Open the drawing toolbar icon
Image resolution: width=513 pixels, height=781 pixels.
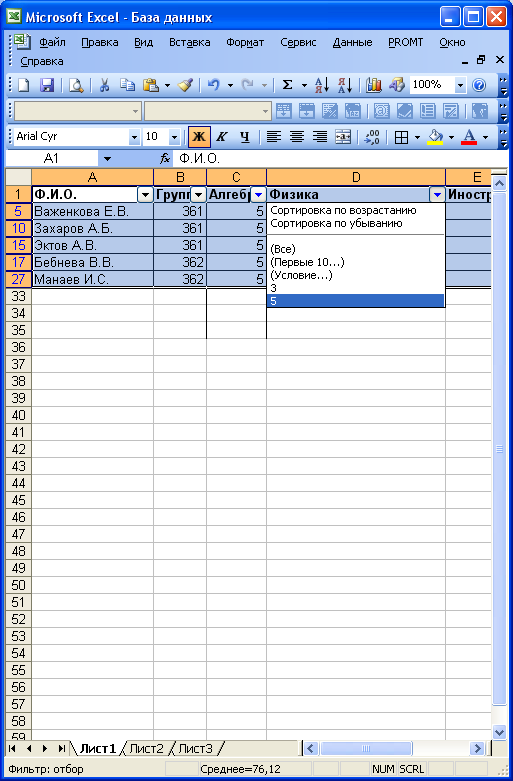397,86
